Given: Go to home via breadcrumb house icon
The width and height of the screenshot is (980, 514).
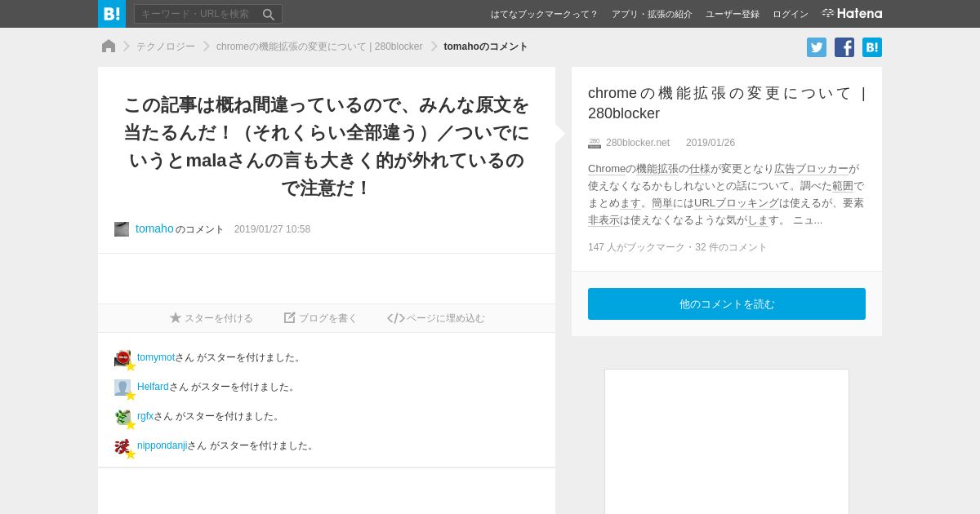Looking at the screenshot, I should [109, 47].
